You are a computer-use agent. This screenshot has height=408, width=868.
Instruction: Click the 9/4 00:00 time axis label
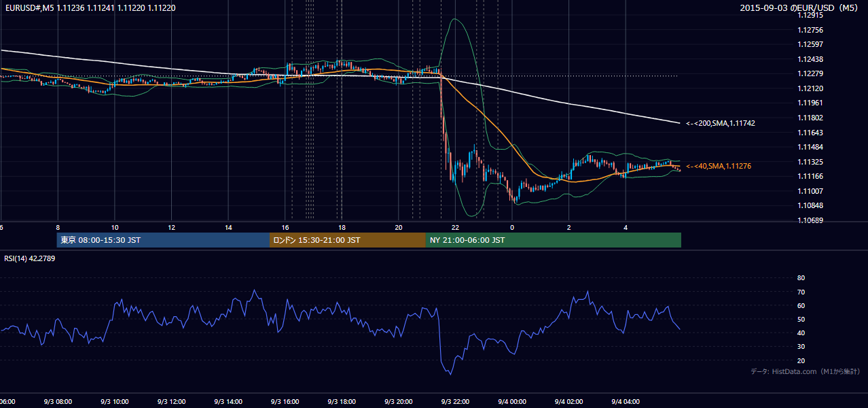[512, 402]
